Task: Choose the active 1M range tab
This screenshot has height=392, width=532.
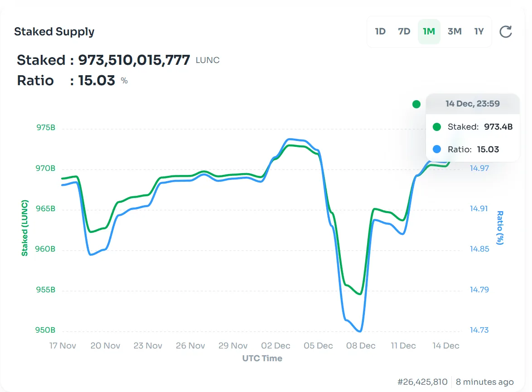Action: tap(429, 32)
